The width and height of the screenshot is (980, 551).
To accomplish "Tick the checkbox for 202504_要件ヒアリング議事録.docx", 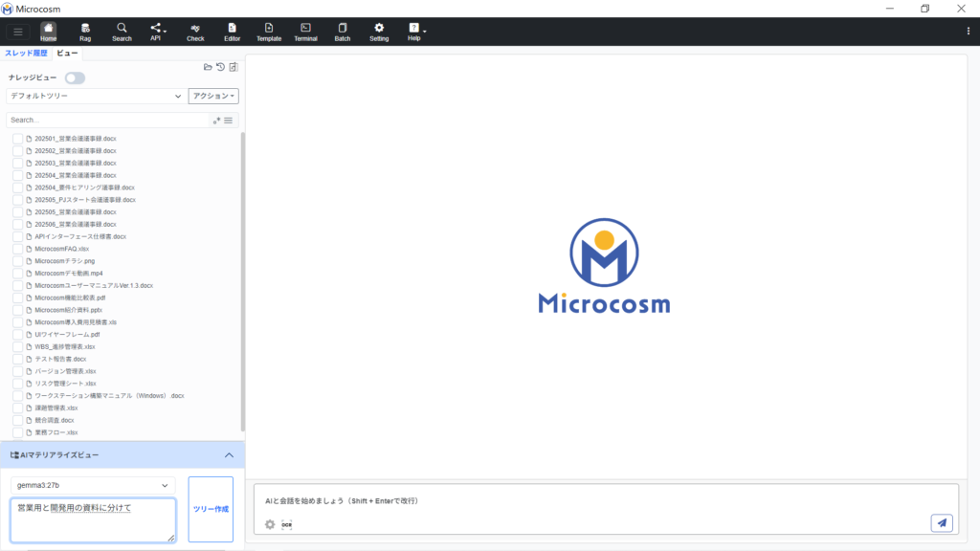I will point(17,187).
